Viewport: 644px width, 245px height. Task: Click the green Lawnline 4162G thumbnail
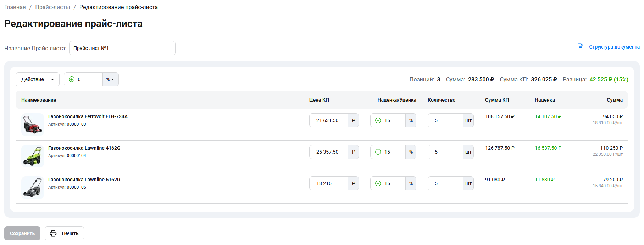click(33, 156)
